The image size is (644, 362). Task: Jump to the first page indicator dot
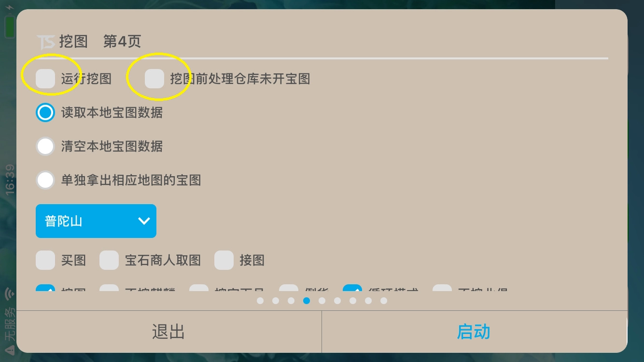click(260, 301)
